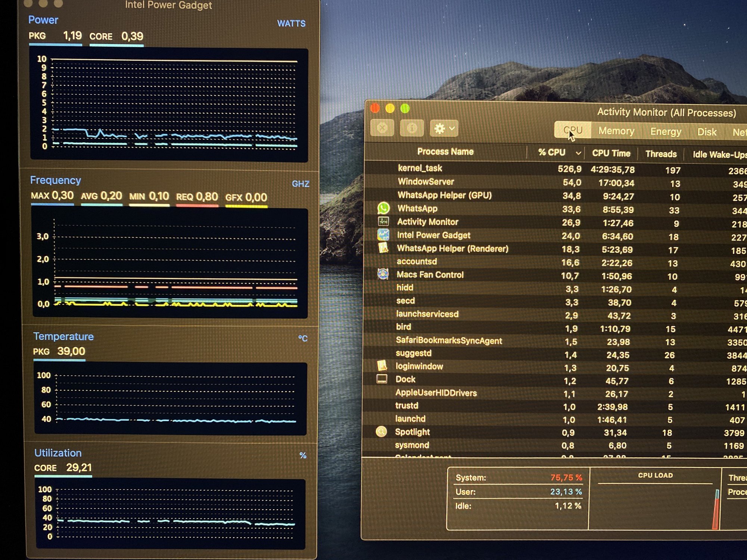
Task: Toggle % CPU column sort order arrow
Action: pyautogui.click(x=578, y=153)
